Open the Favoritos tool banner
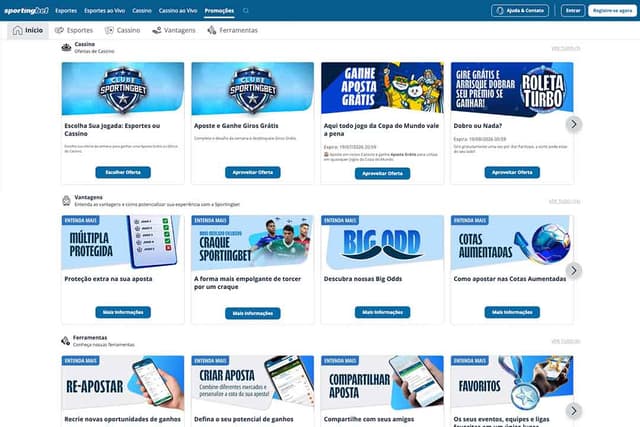Screen dimensions: 640x427 point(512,383)
